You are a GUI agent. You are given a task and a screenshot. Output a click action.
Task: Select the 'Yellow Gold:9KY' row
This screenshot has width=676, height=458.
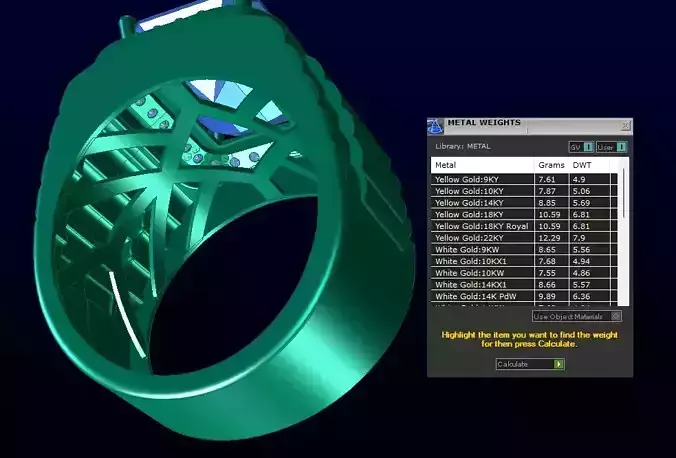524,179
